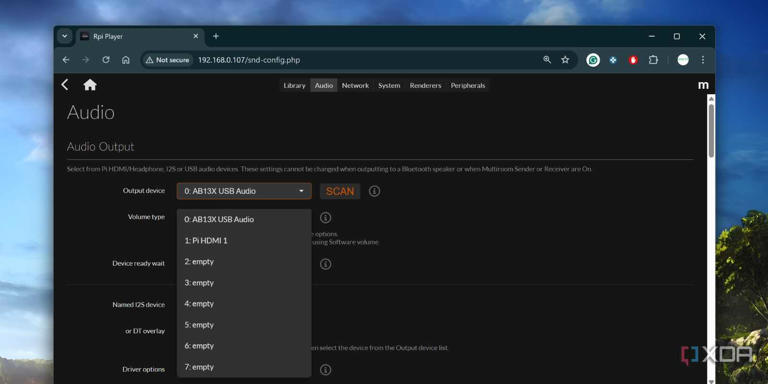The height and width of the screenshot is (384, 768).
Task: Open the browser extensions puzzle icon
Action: [653, 60]
